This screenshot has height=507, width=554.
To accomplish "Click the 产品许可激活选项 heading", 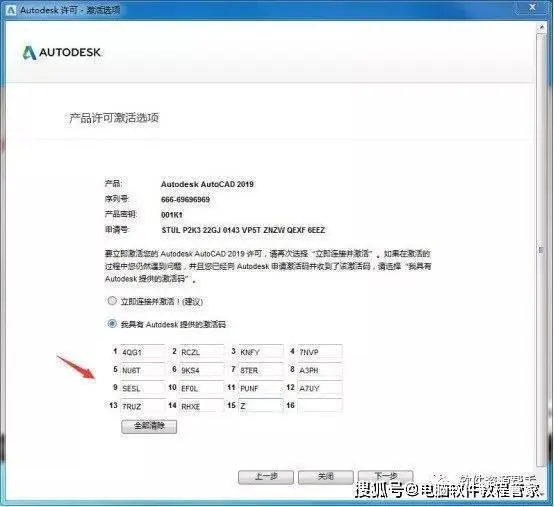I will click(x=114, y=118).
